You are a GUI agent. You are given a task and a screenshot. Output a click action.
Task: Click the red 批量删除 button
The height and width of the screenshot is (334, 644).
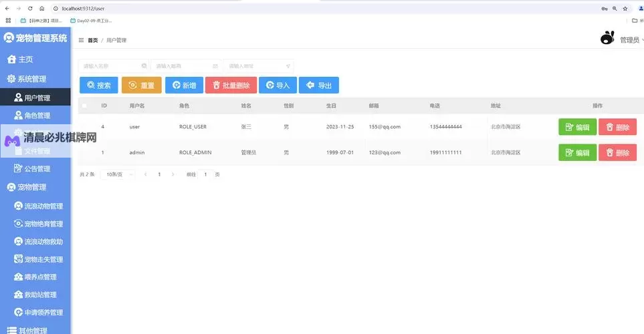(x=231, y=85)
